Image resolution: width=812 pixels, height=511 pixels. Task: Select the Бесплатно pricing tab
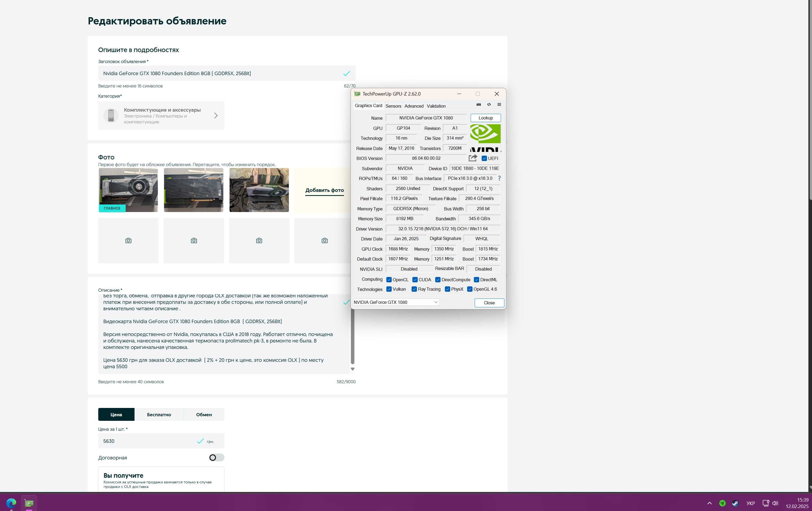pyautogui.click(x=159, y=415)
